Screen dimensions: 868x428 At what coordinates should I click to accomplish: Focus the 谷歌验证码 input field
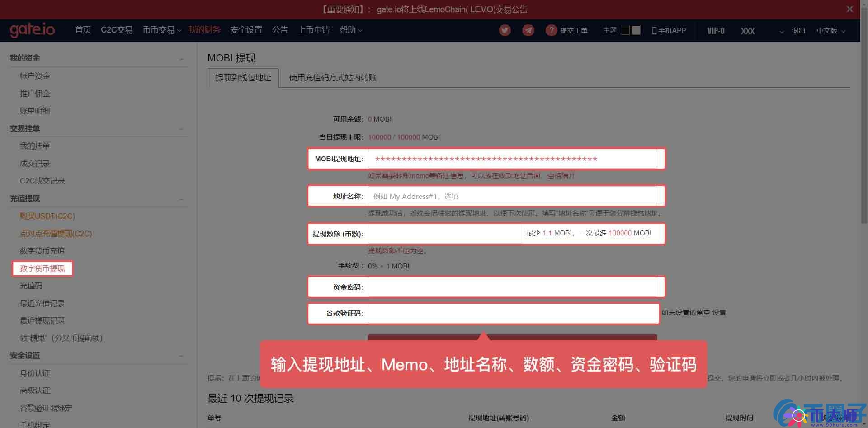pos(513,313)
